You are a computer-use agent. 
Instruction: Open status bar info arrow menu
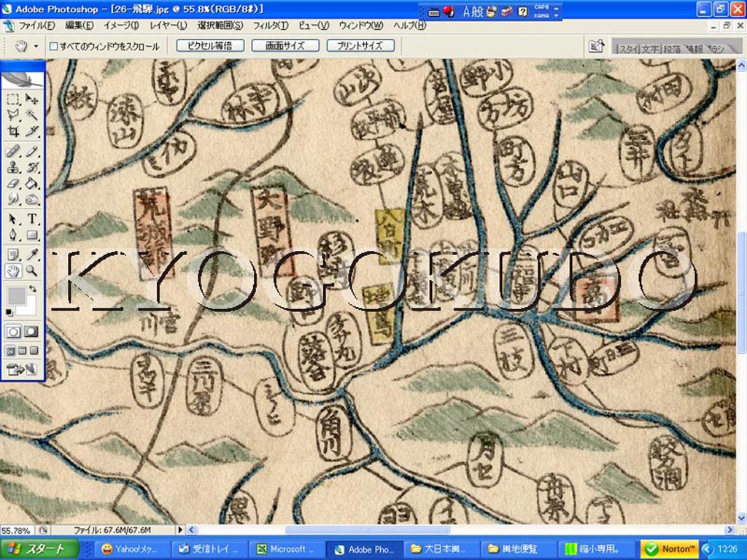(180, 529)
